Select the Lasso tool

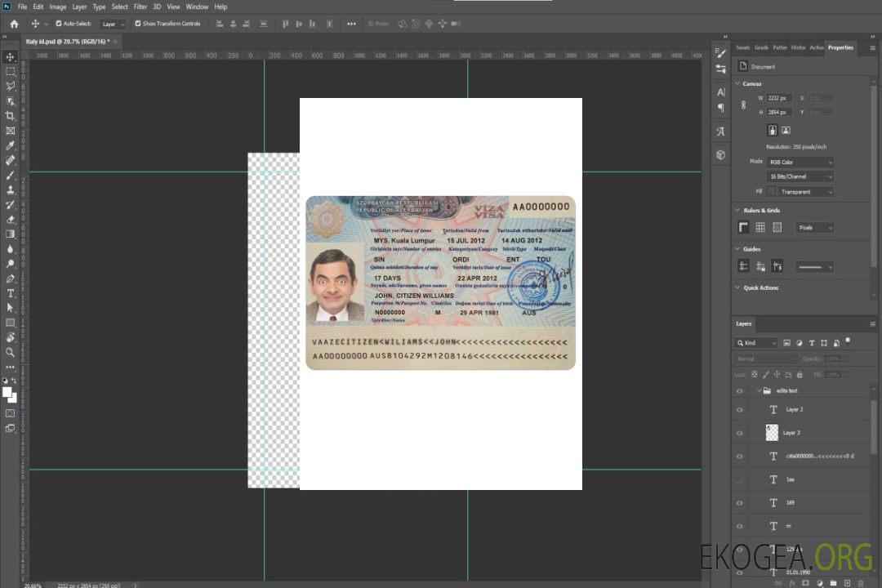coord(10,86)
